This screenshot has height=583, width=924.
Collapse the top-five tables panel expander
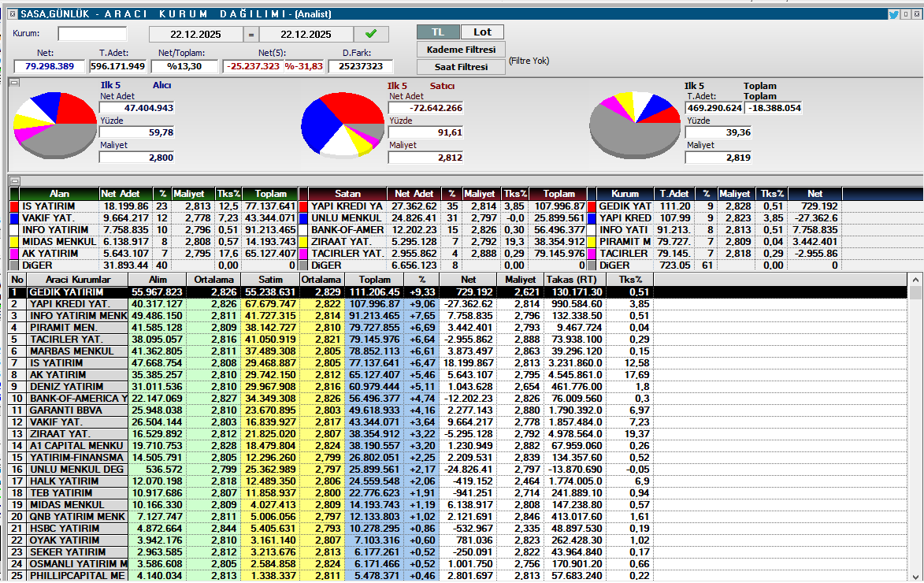(x=15, y=181)
